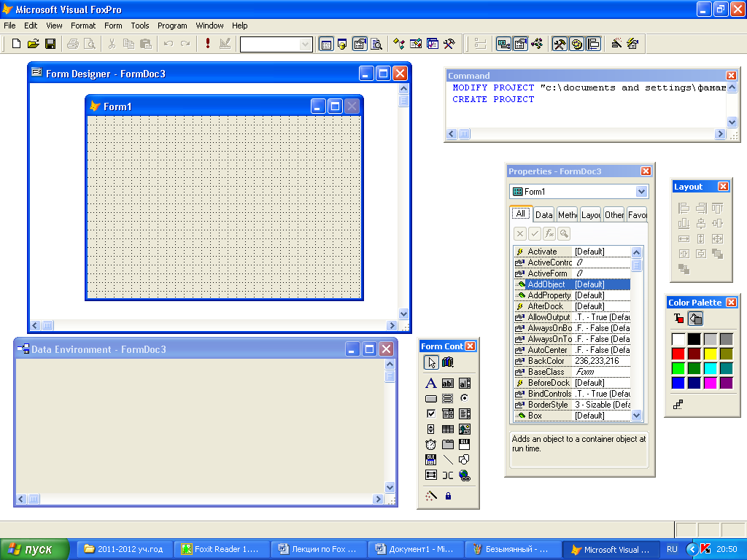Switch to Foxit Reader taskbar button
This screenshot has width=747, height=560.
222,549
